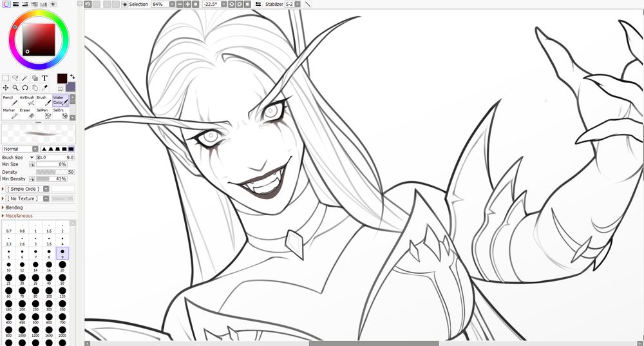Toggle the scratchpad panel

click(x=53, y=4)
